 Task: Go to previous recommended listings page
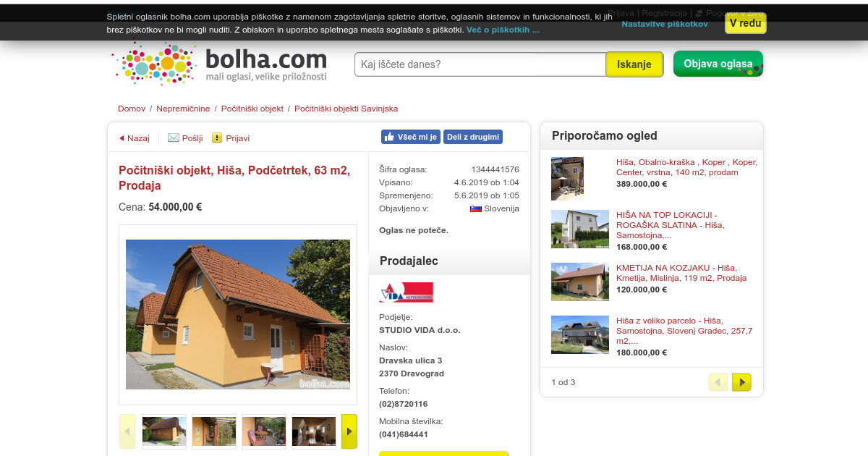click(718, 382)
